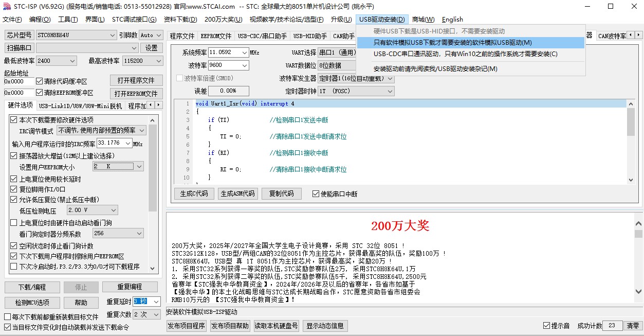644x336 pixels.
Task: Select 安装驱动前请先阅读我 menu entry
Action: pyautogui.click(x=470, y=69)
